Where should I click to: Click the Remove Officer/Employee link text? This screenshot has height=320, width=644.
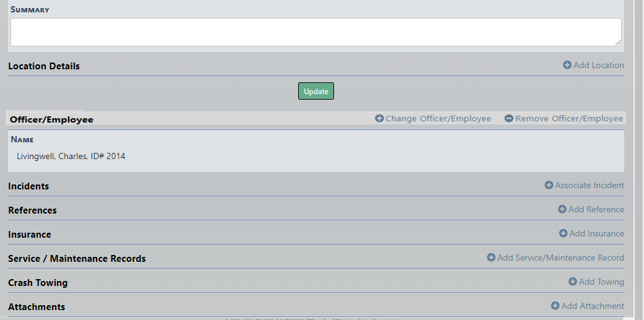coord(569,118)
